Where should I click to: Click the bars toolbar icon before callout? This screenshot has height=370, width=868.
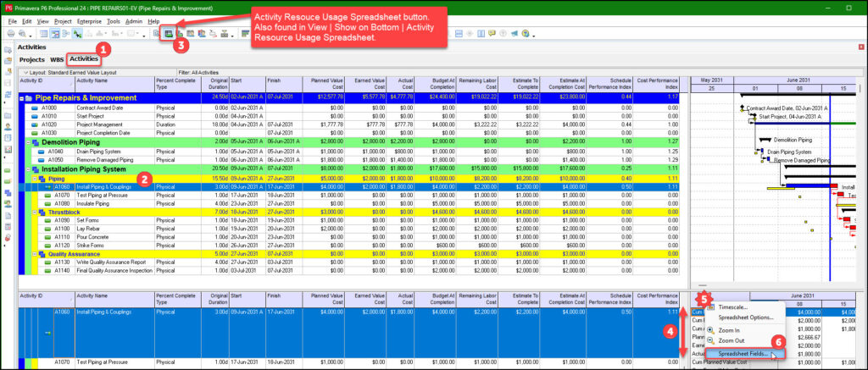(x=245, y=33)
